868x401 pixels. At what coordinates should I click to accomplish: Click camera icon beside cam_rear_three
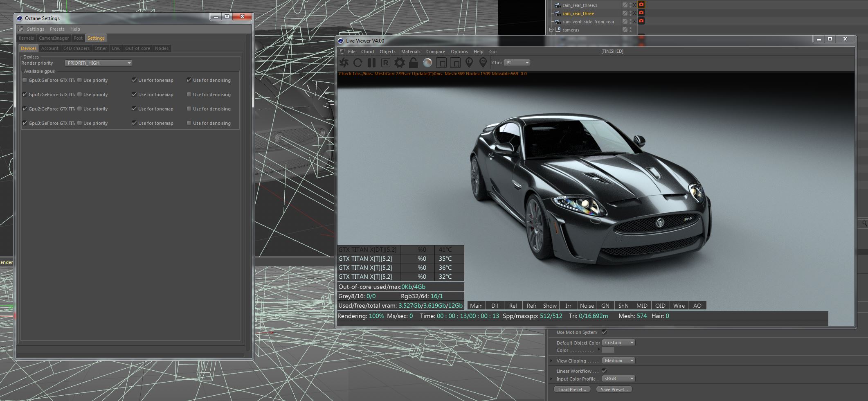(557, 14)
